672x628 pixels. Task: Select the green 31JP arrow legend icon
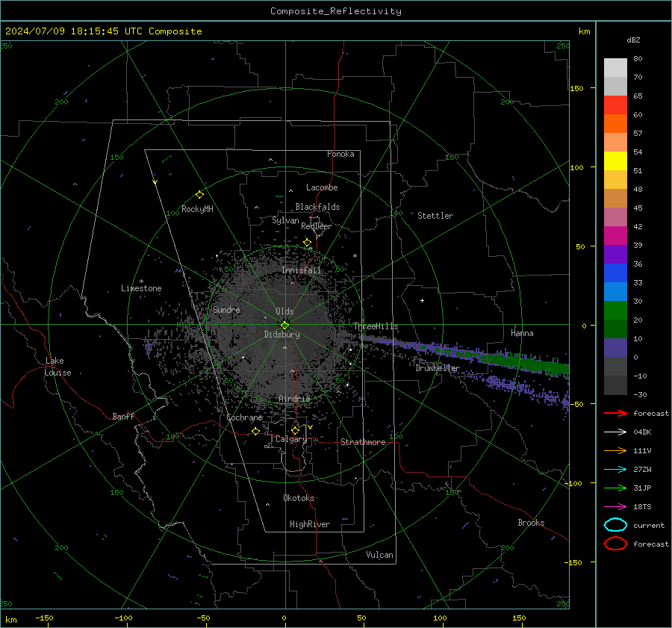(x=615, y=488)
